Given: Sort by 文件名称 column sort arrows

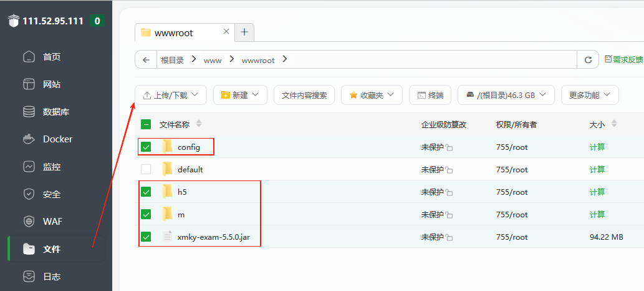Looking at the screenshot, I should (199, 124).
